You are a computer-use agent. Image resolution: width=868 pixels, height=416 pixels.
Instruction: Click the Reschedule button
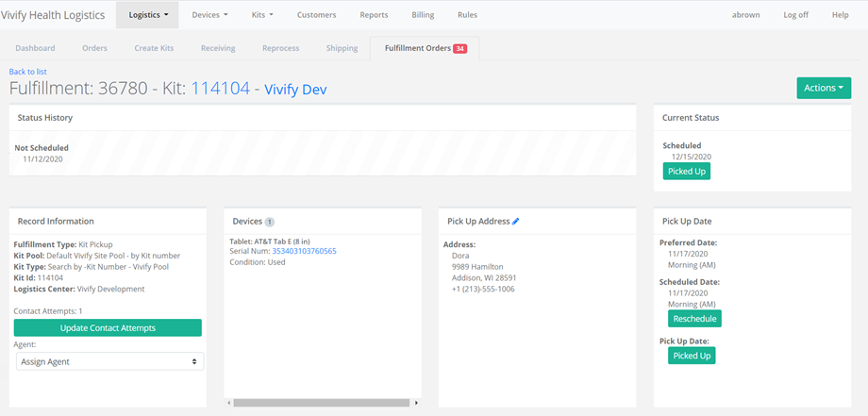point(694,319)
